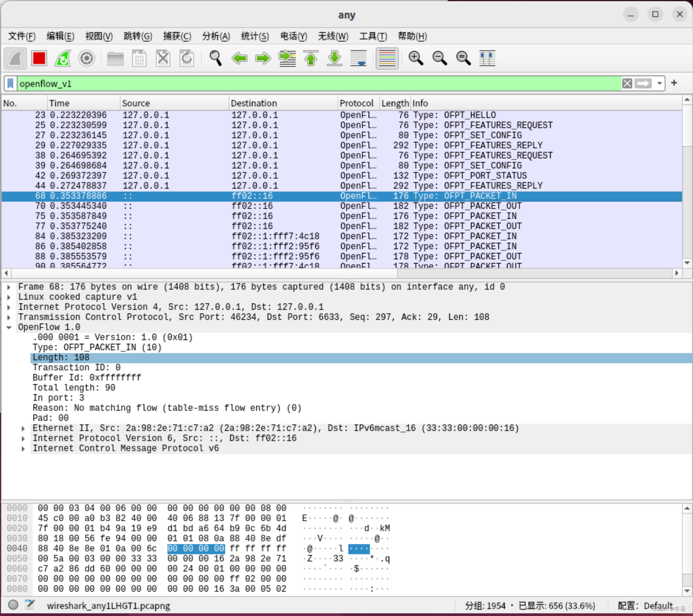Click packet list horizontal scrollbar thumb
This screenshot has width=693, height=616.
tap(203, 273)
